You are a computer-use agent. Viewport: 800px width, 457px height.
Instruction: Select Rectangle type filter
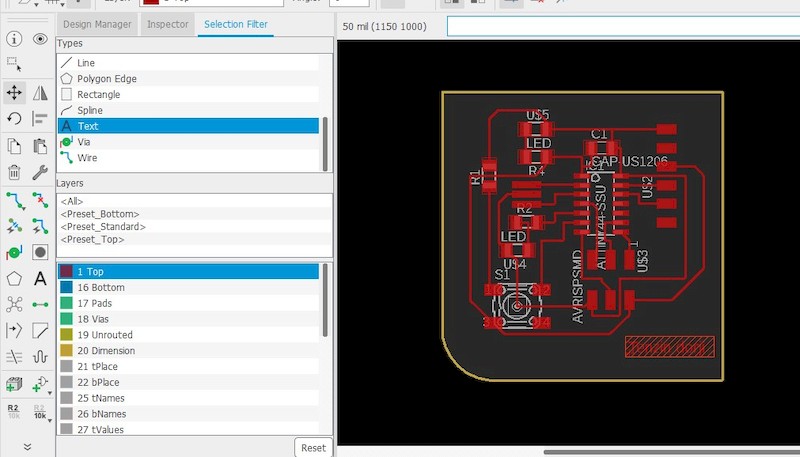pos(188,94)
